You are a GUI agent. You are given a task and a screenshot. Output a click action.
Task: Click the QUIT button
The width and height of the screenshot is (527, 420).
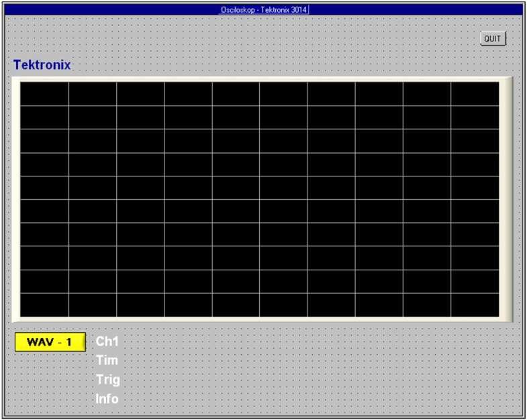pos(493,39)
